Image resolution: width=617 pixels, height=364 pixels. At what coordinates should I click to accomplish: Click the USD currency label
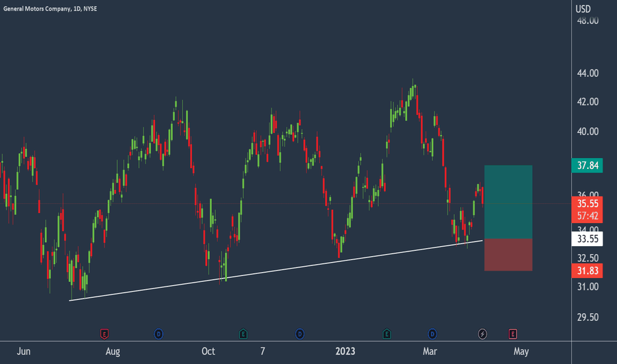(x=583, y=9)
